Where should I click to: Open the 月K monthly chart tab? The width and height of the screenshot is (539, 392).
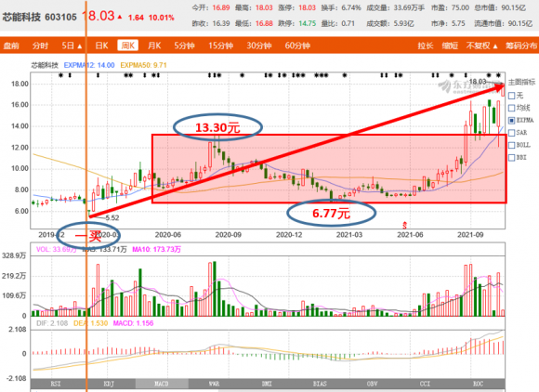[154, 46]
